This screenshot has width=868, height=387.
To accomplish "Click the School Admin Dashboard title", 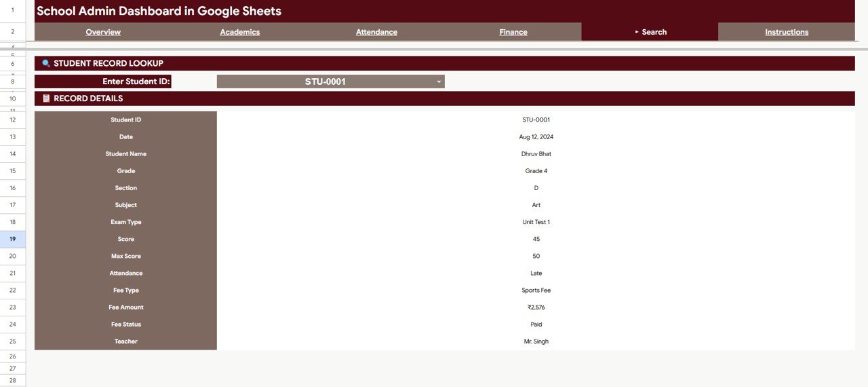I will [x=159, y=11].
